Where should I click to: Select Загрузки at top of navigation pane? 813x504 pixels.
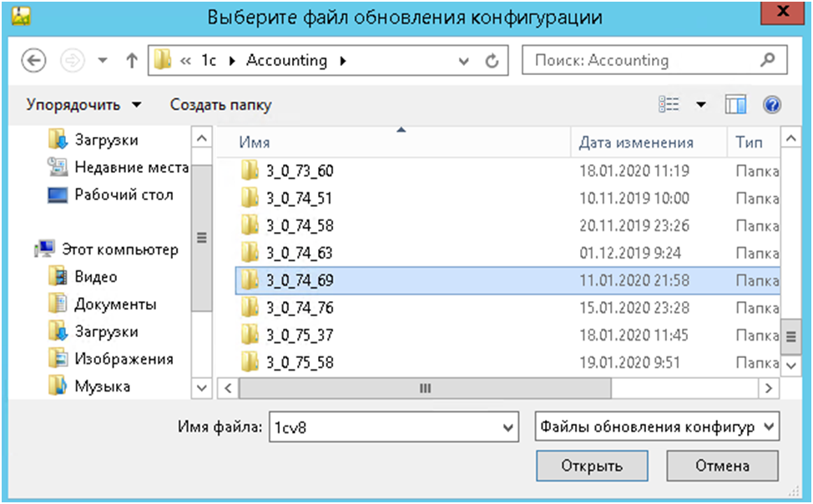93,140
